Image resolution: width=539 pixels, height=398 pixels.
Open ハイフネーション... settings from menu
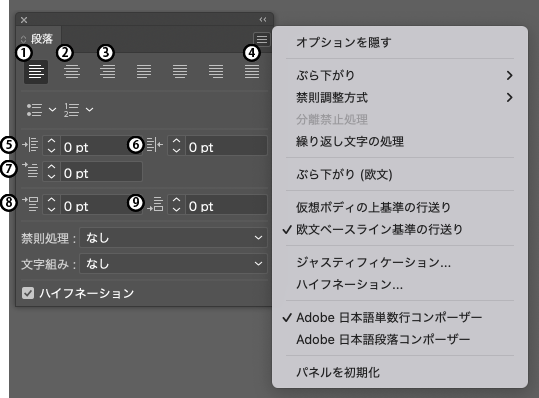click(400, 285)
